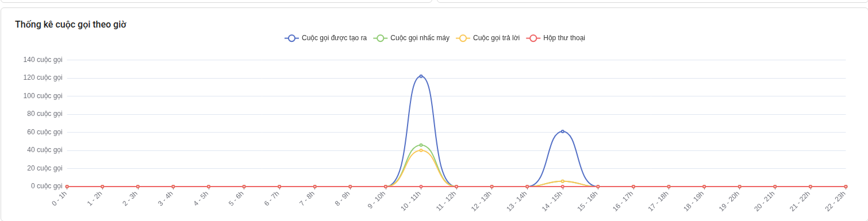Click the '140 cuộc gọi' axis label

pyautogui.click(x=43, y=60)
